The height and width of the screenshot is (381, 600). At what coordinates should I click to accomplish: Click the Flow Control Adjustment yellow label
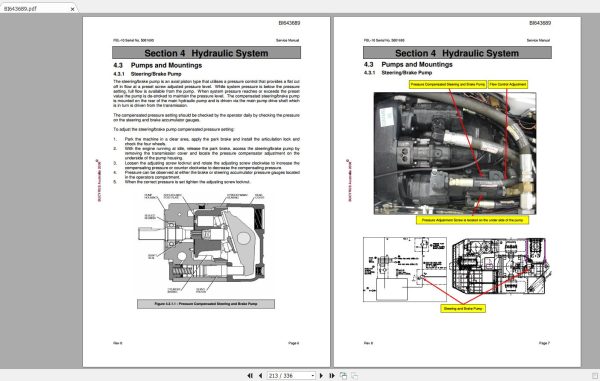pyautogui.click(x=508, y=84)
